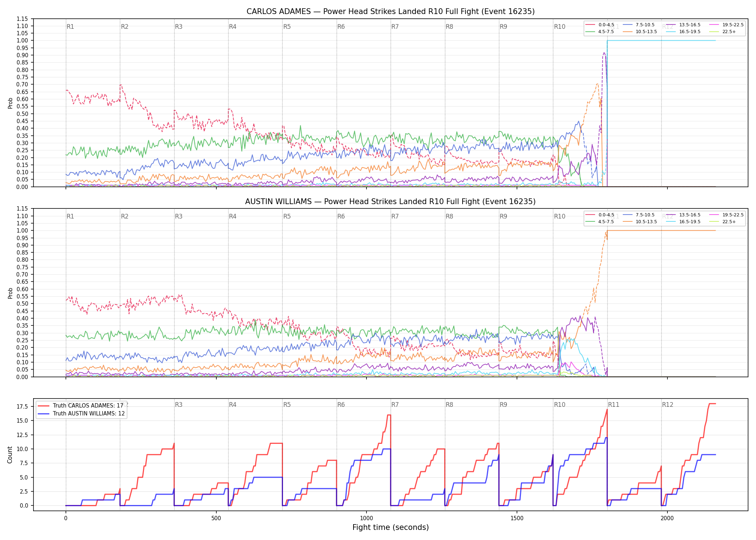Click '4.5-7.5' in Austin Williams legend
The image size is (756, 540).
(606, 222)
